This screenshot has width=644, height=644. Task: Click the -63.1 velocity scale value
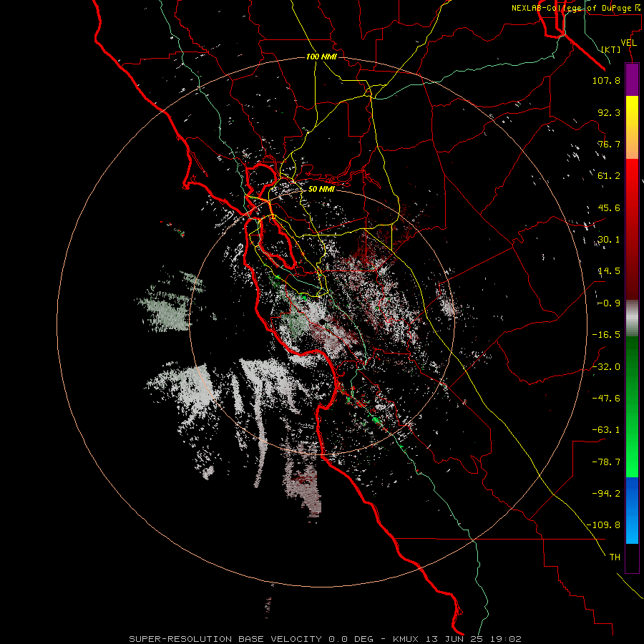(x=606, y=430)
